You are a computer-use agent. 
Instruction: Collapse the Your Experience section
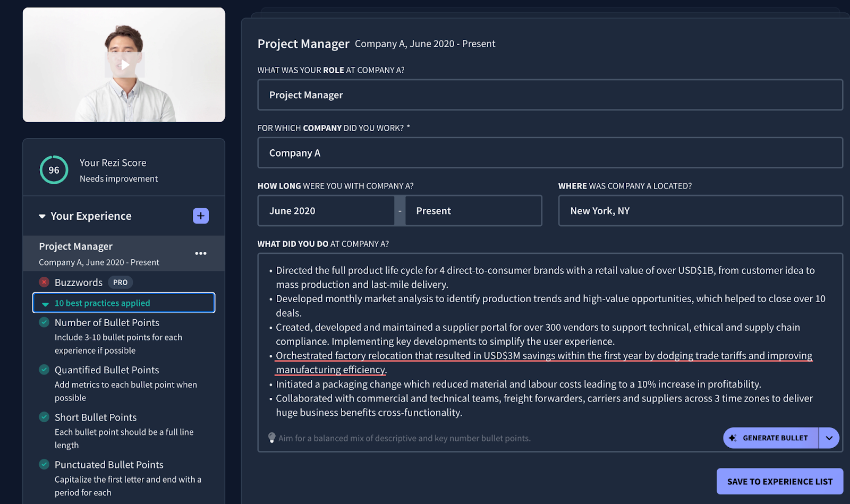(42, 216)
